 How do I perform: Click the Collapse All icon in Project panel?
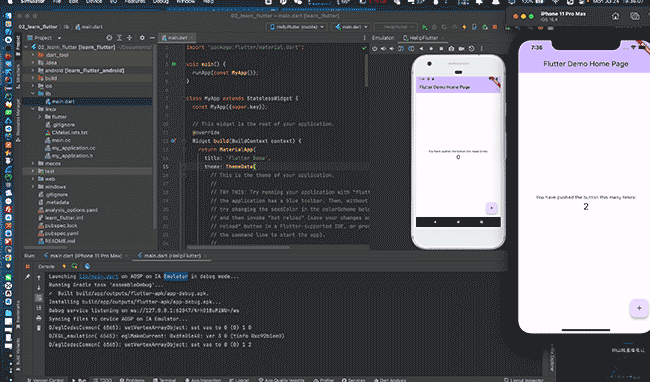[x=129, y=38]
